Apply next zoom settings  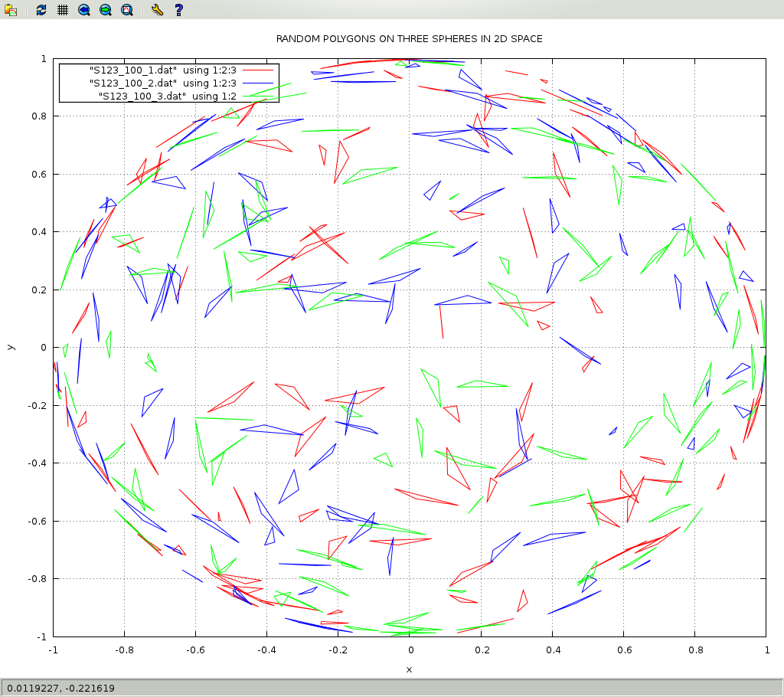106,10
